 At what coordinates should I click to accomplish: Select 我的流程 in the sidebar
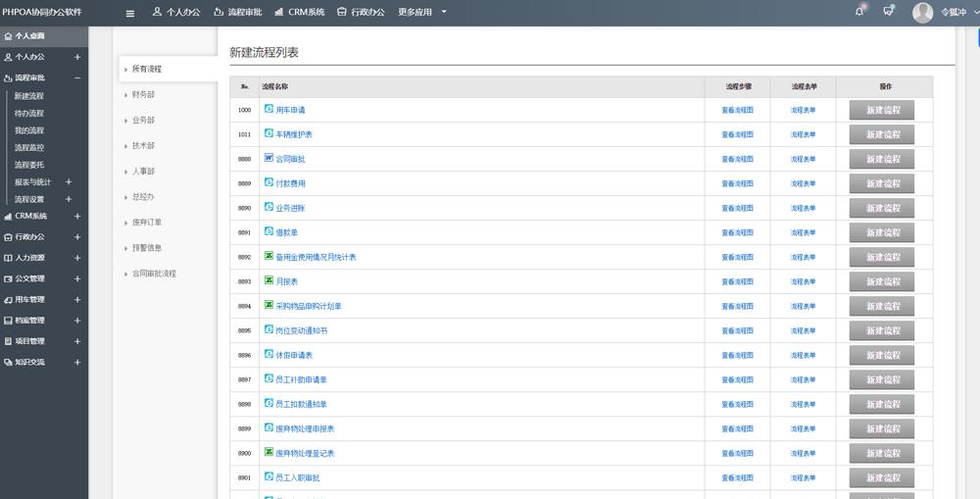(x=29, y=130)
